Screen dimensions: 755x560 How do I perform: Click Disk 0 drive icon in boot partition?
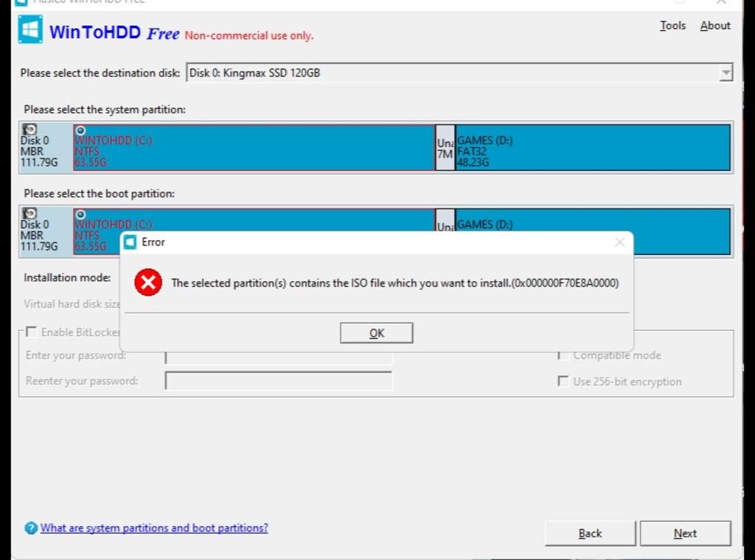pyautogui.click(x=29, y=213)
